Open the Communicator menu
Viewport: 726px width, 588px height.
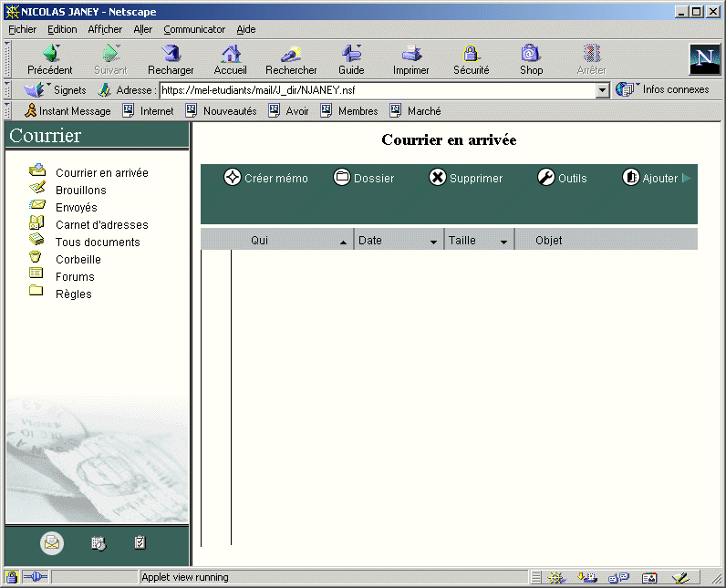(x=194, y=29)
